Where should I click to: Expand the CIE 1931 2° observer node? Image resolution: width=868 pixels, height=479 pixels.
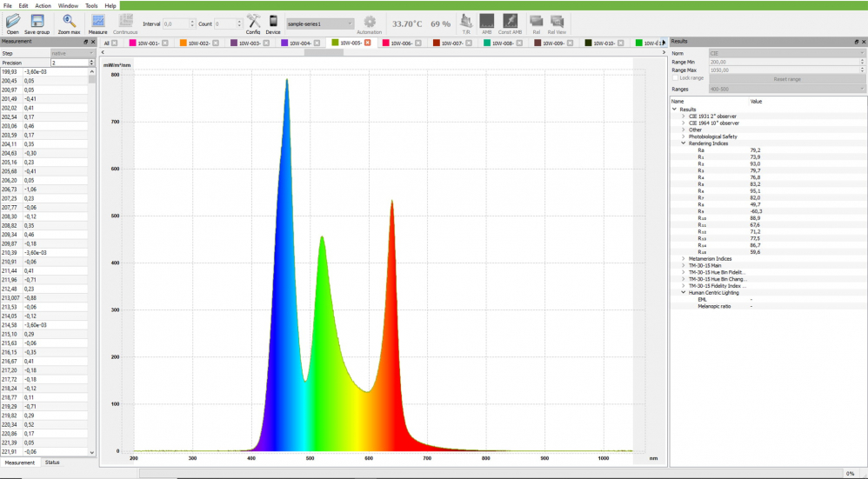coord(683,116)
